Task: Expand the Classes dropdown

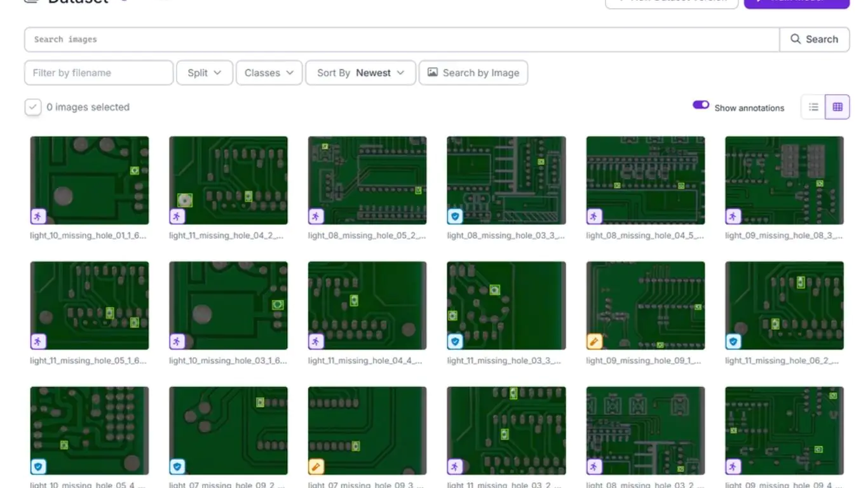Action: (x=268, y=72)
